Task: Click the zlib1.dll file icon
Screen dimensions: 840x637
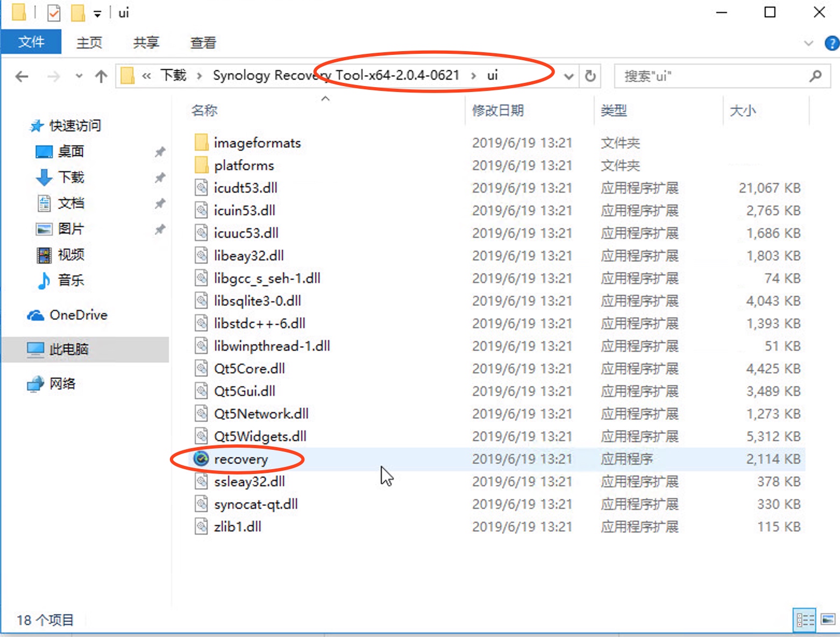Action: [x=201, y=527]
